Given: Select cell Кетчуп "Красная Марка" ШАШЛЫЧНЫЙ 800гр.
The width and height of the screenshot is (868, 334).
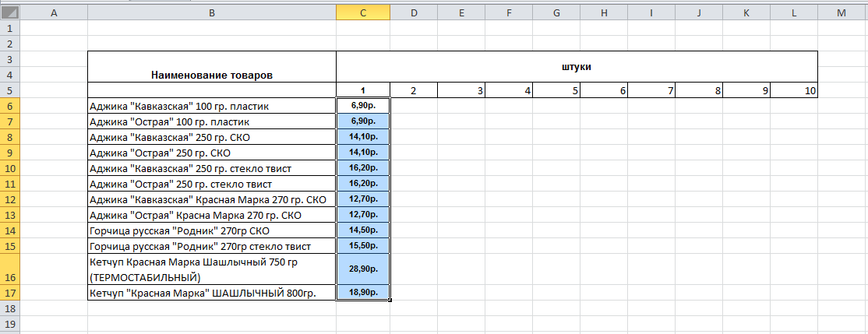Looking at the screenshot, I should [212, 293].
